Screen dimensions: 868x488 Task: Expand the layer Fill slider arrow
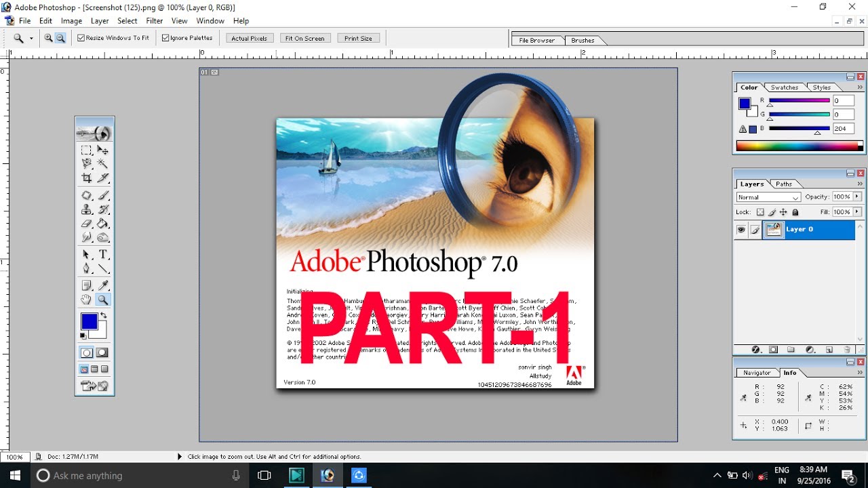click(x=857, y=212)
